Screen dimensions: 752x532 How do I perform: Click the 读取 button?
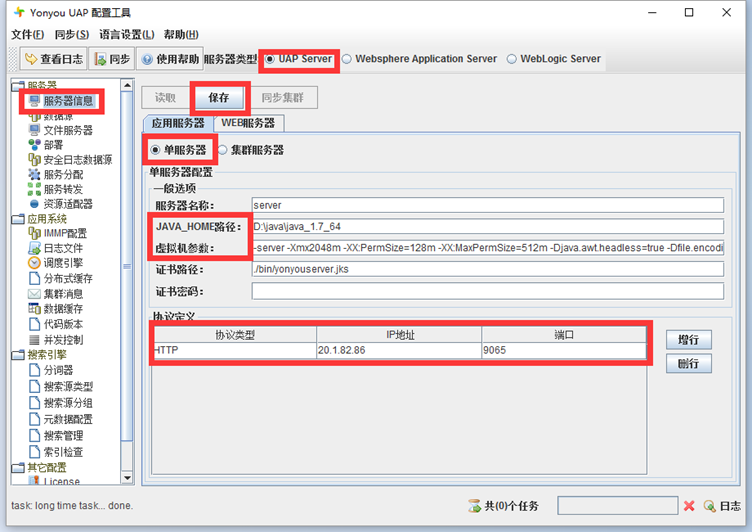165,98
